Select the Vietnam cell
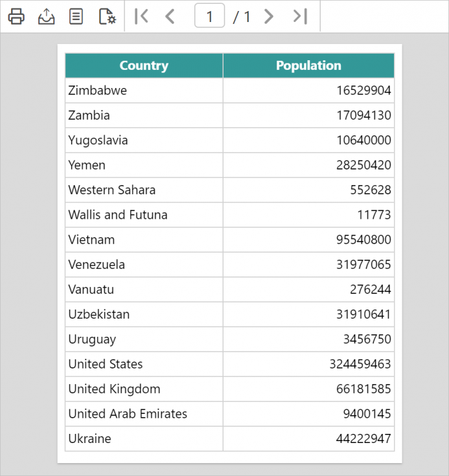The height and width of the screenshot is (476, 449). (144, 240)
